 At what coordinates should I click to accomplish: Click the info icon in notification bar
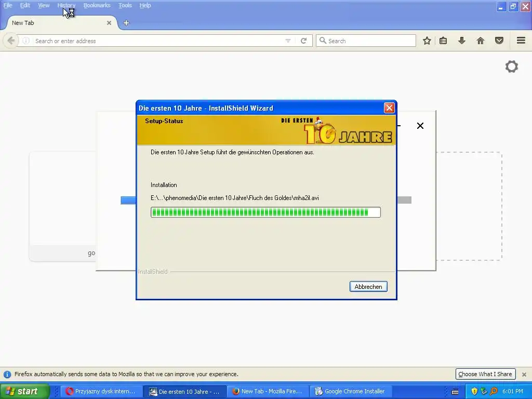[7, 374]
